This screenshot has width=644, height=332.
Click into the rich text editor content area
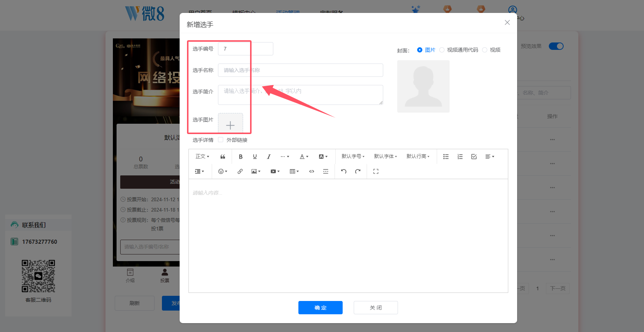point(348,236)
